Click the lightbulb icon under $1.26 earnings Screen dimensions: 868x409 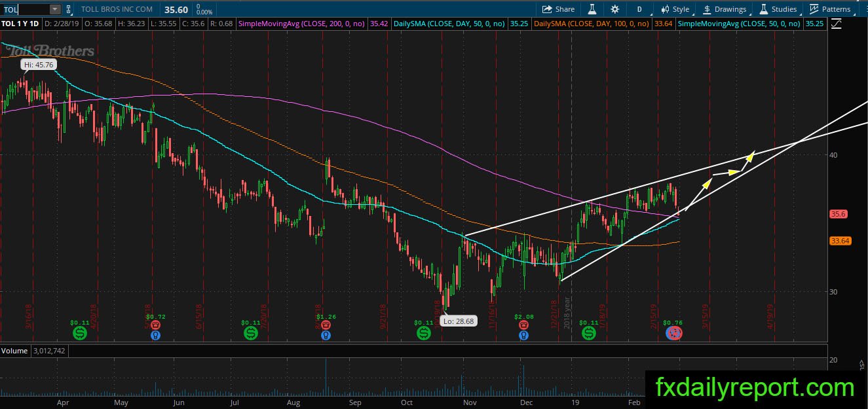(x=325, y=335)
